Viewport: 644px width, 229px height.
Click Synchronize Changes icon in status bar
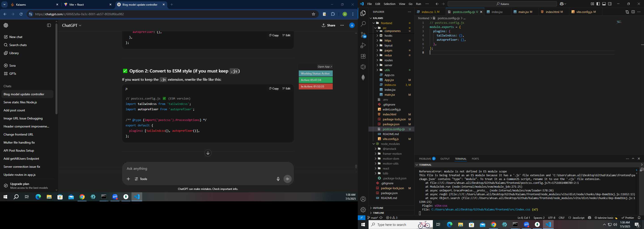click(x=381, y=218)
